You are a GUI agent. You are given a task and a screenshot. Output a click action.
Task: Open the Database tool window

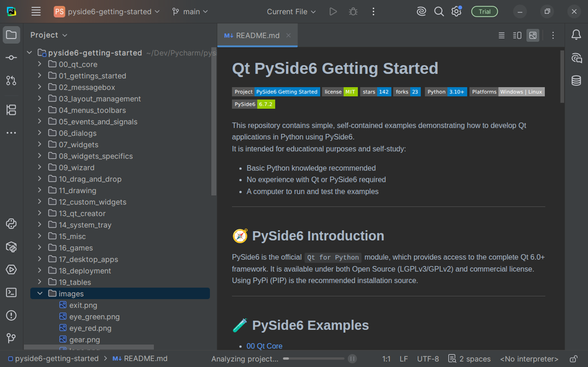tap(576, 81)
